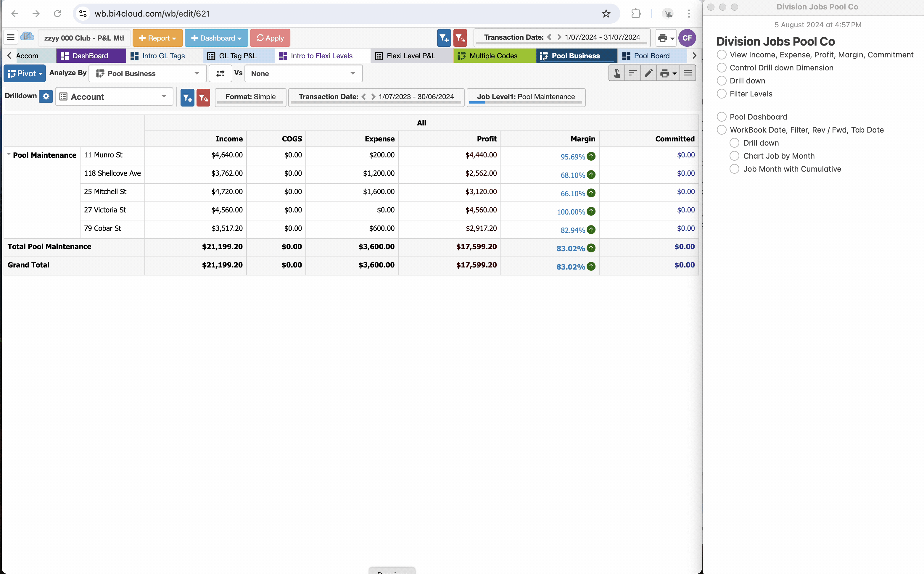The image size is (924, 574).
Task: Check 'Control Drill down Dimension' note item
Action: tap(721, 67)
